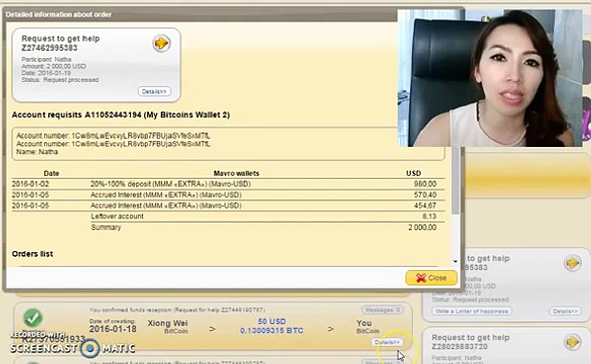This screenshot has height=364, width=591.
Task: Click the '2016-01-18' creation date
Action: 113,329
